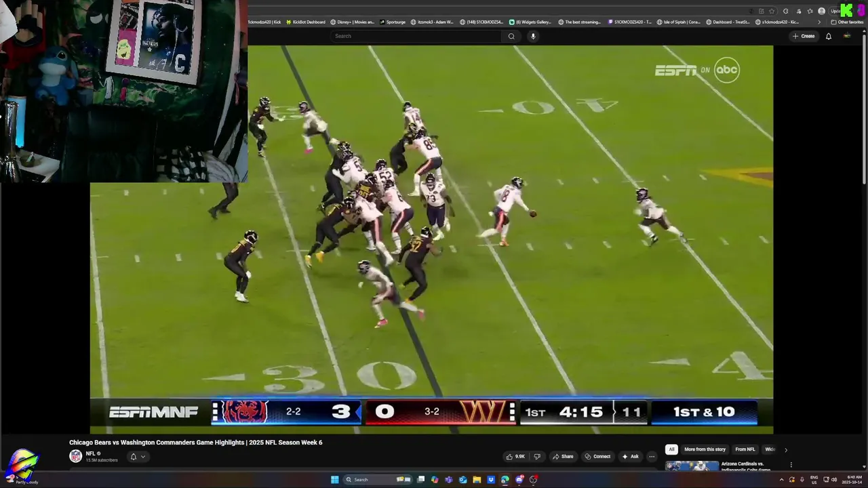Open NFL channel avatar
The height and width of the screenshot is (488, 868).
click(75, 456)
